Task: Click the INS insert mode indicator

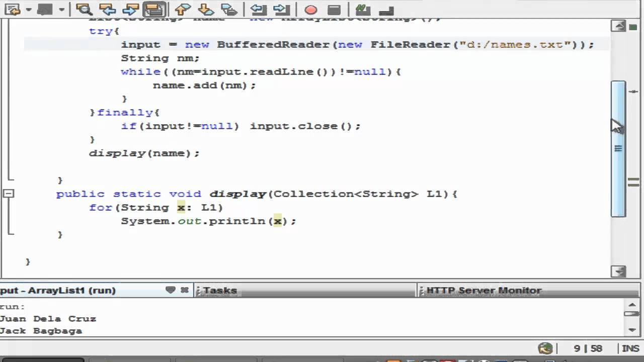Action: coord(630,348)
